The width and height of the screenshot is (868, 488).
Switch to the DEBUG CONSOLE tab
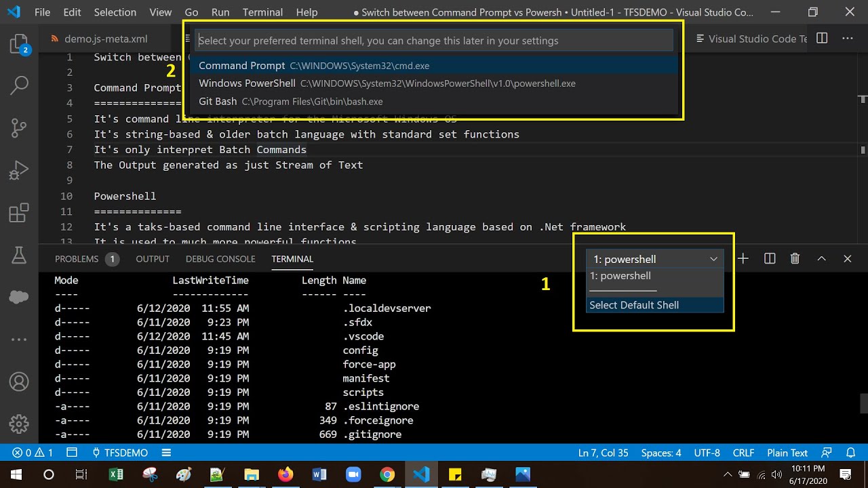[x=220, y=259]
